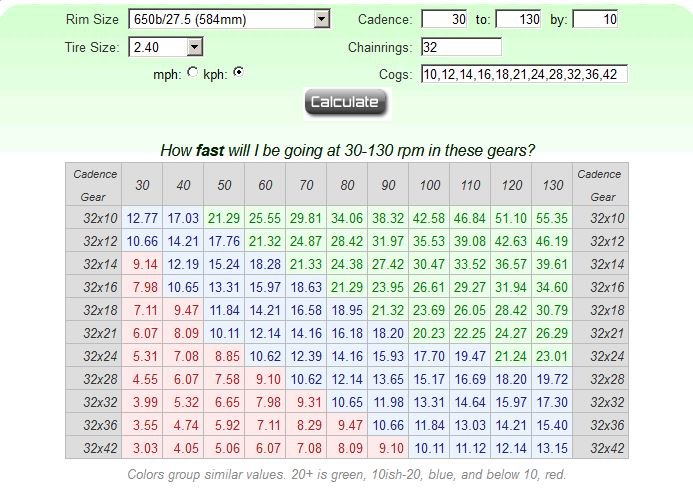693x490 pixels.
Task: Click the cell showing 13.03
Action: click(x=470, y=425)
